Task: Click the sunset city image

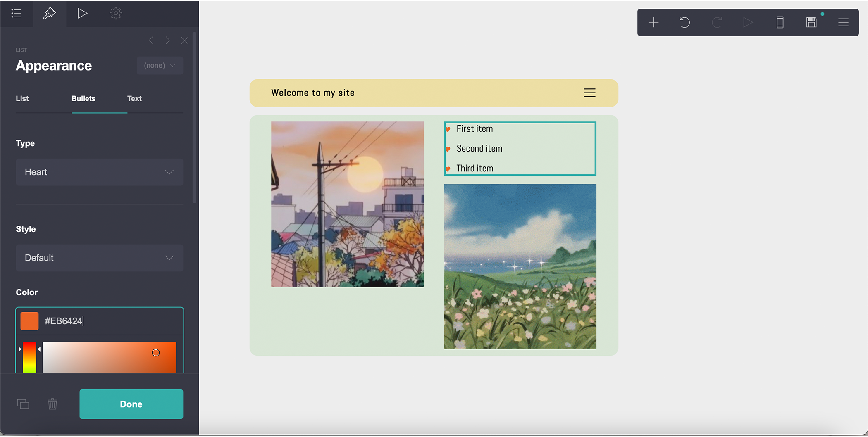Action: click(347, 204)
